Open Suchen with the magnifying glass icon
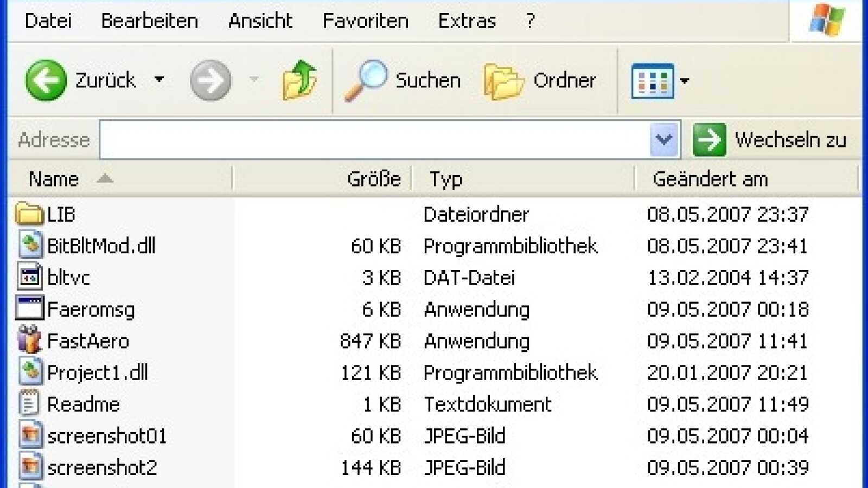This screenshot has height=488, width=868. 366,80
